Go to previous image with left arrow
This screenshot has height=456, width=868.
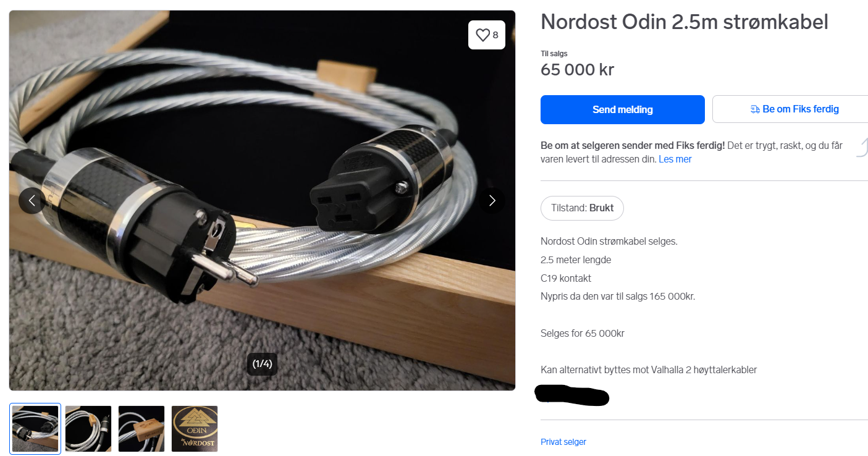[x=32, y=200]
